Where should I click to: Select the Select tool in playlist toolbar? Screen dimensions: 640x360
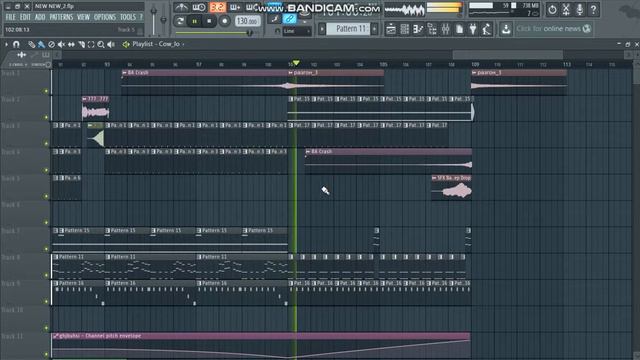(x=91, y=44)
